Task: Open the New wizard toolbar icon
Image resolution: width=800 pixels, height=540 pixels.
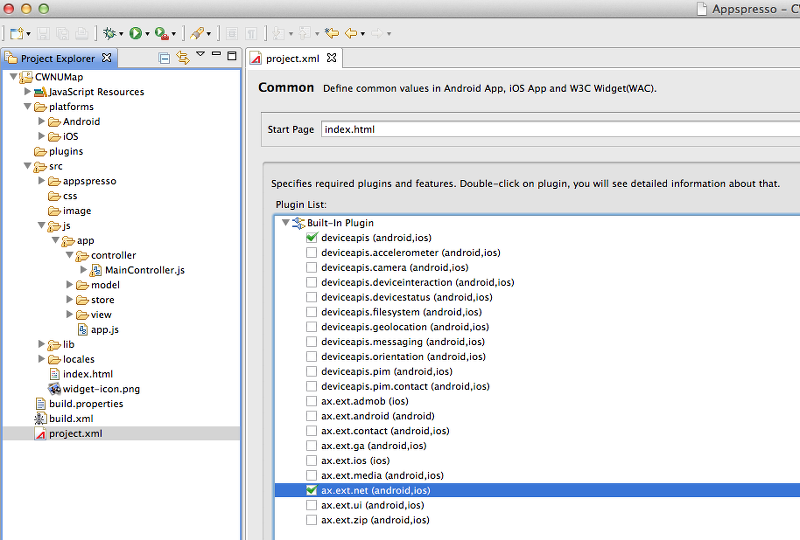Action: pos(17,33)
